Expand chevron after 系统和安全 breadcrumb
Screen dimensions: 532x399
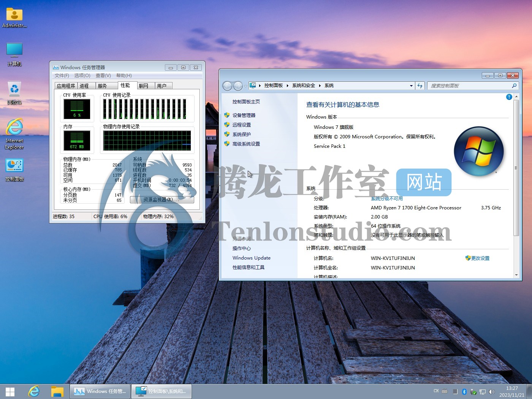click(x=320, y=85)
